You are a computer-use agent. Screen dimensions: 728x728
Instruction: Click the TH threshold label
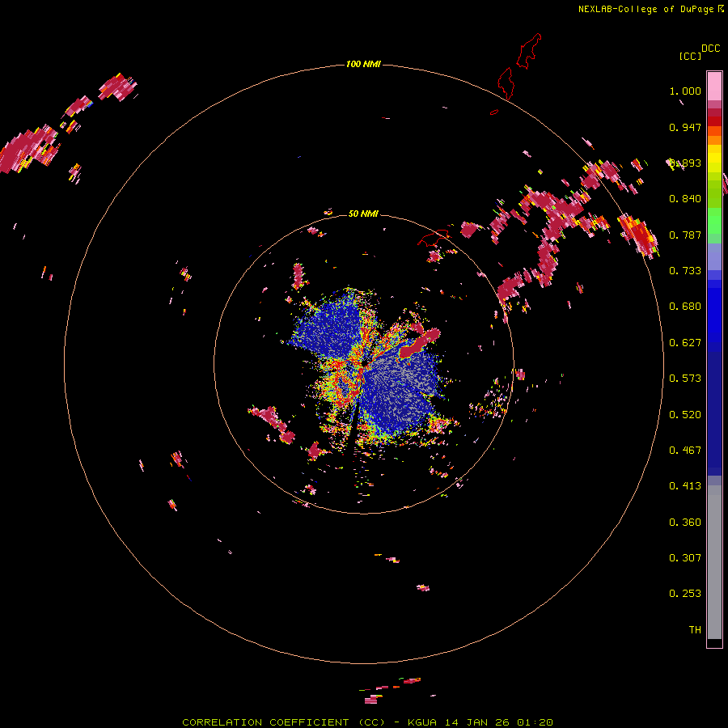[x=695, y=630]
